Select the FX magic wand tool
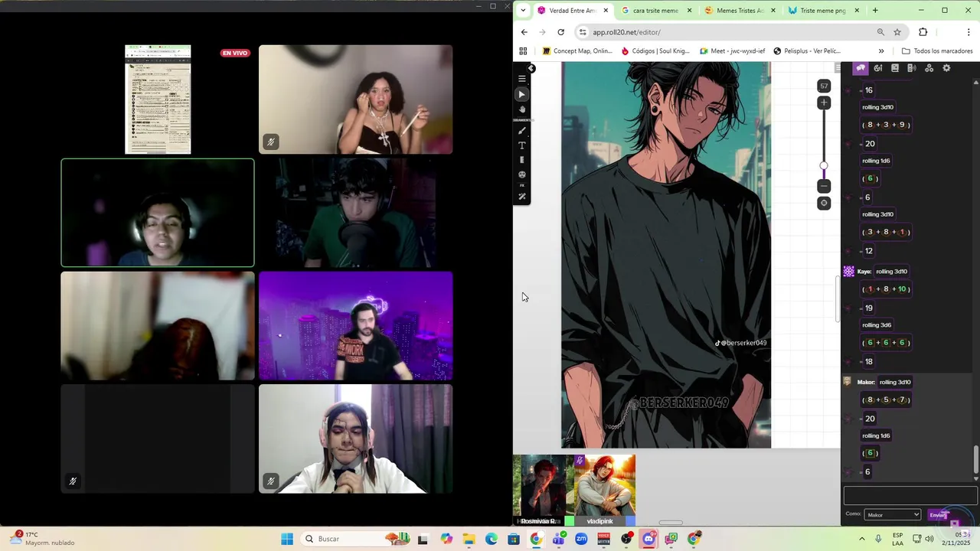Screen dimensions: 980x551 pos(522,197)
